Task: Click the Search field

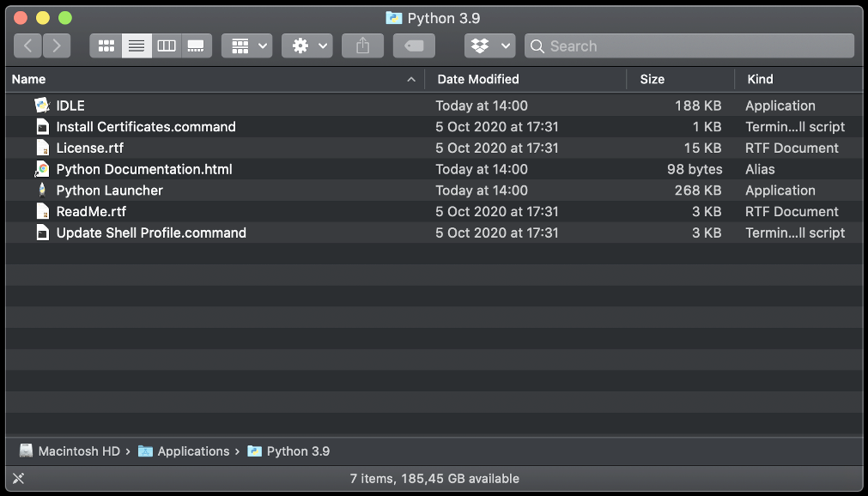Action: pyautogui.click(x=689, y=45)
